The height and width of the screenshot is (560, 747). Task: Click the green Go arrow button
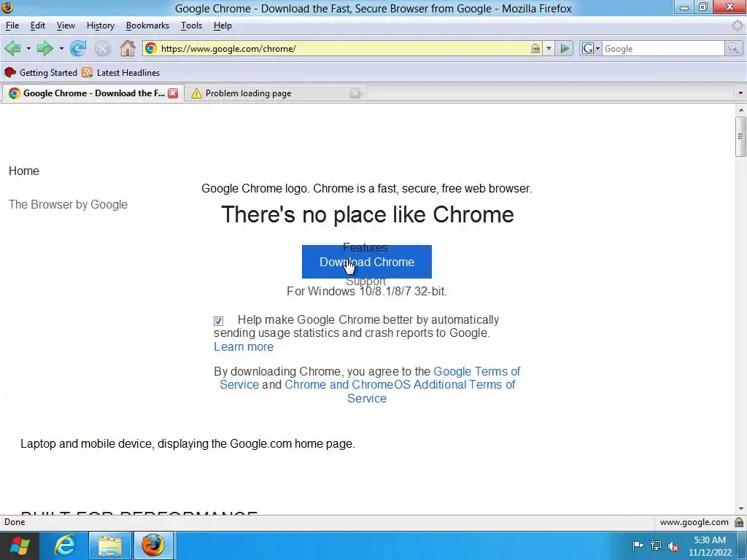click(565, 48)
